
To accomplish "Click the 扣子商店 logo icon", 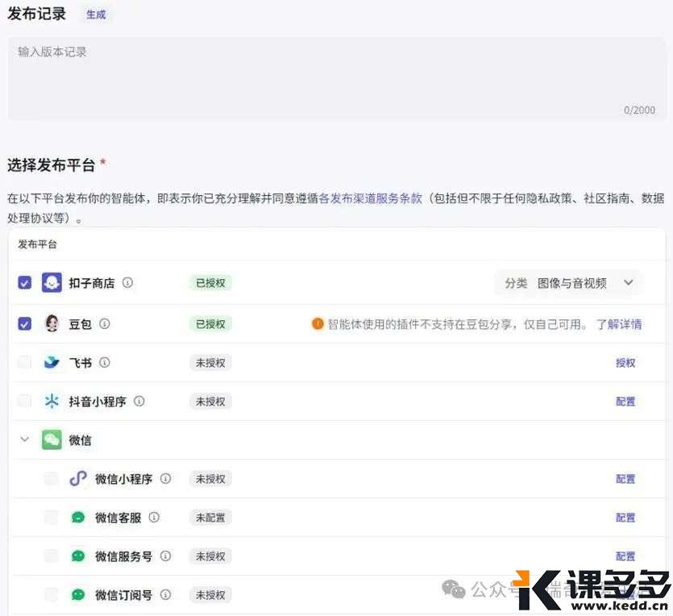I will 52,283.
